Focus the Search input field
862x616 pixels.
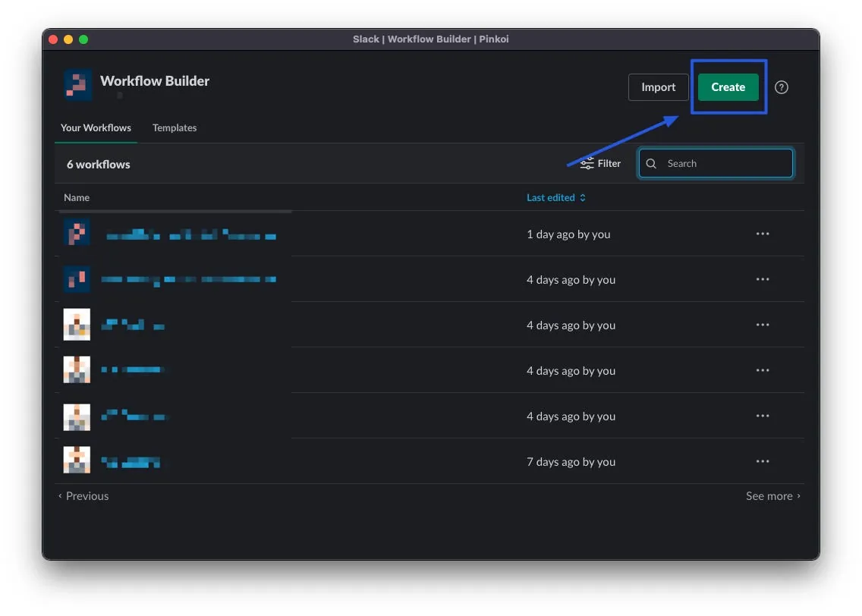pyautogui.click(x=725, y=164)
